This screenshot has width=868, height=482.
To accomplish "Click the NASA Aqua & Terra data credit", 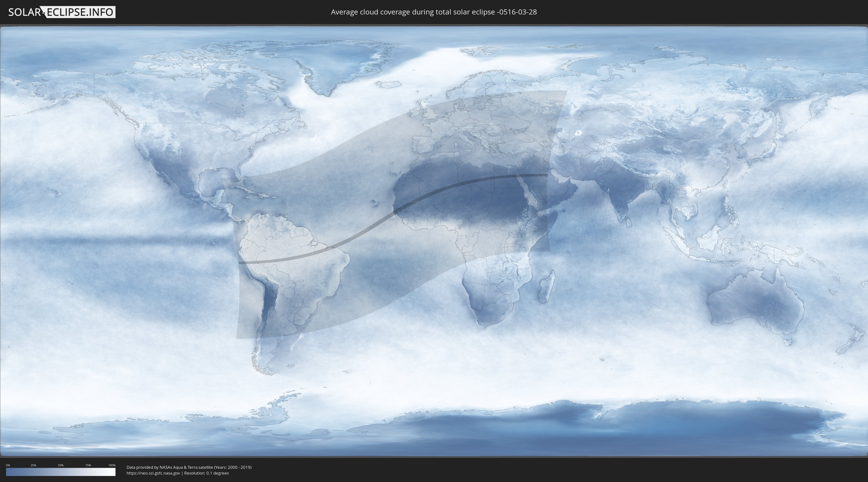I will [x=189, y=467].
